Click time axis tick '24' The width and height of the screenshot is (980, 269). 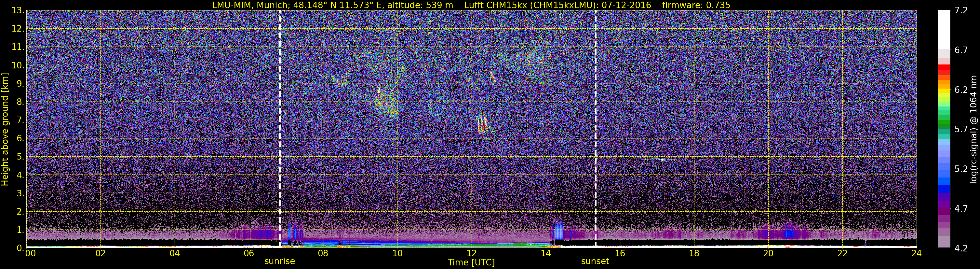[x=917, y=253]
